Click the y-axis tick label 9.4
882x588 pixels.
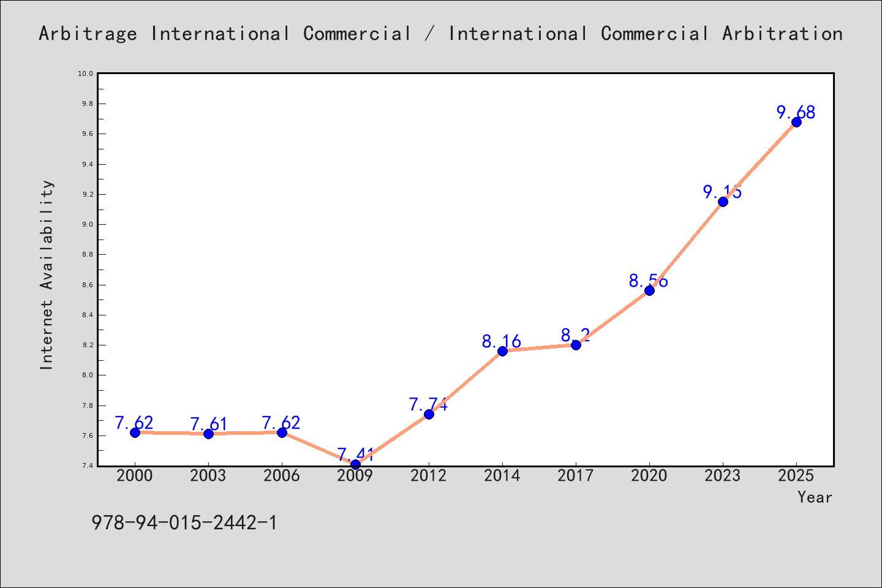88,164
